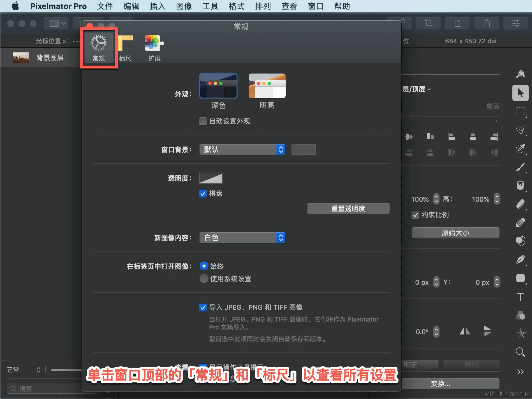Open the 查看 menu
The image size is (532, 399).
tap(289, 6)
